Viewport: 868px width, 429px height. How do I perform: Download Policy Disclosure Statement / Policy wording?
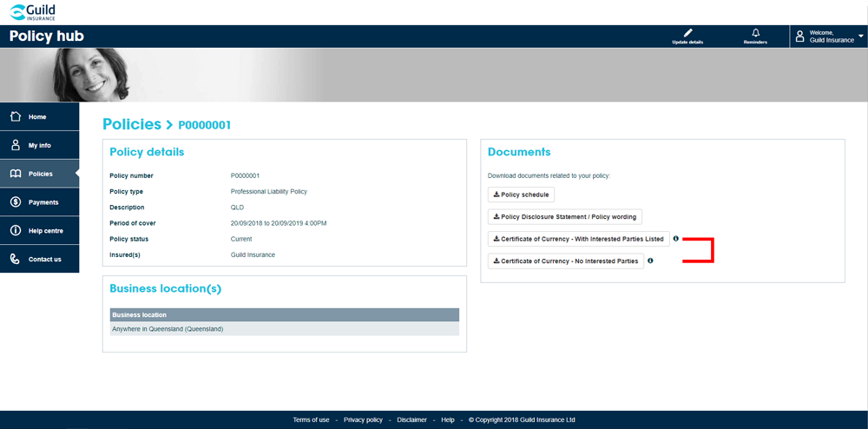pos(564,217)
